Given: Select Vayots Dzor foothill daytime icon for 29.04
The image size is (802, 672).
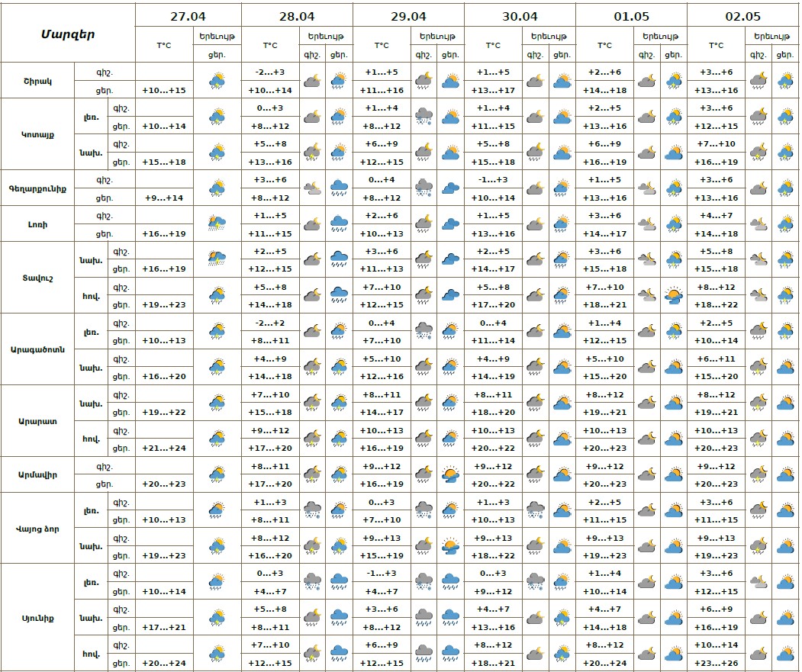Looking at the screenshot, I should point(450,546).
